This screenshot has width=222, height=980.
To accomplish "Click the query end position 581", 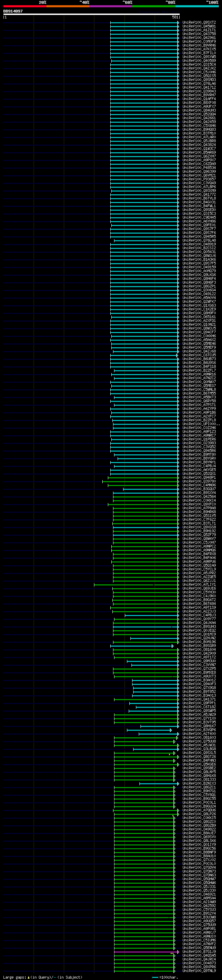I will coord(175,17).
